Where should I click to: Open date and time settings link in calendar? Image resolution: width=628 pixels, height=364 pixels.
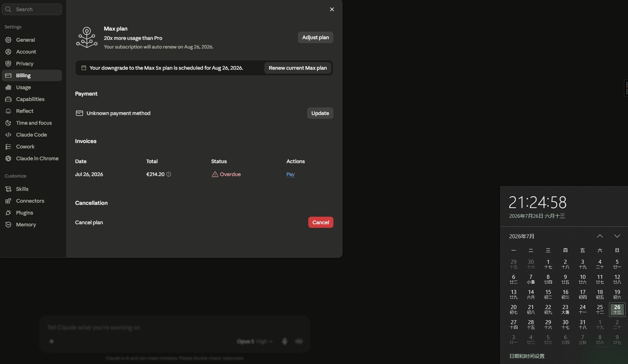527,356
